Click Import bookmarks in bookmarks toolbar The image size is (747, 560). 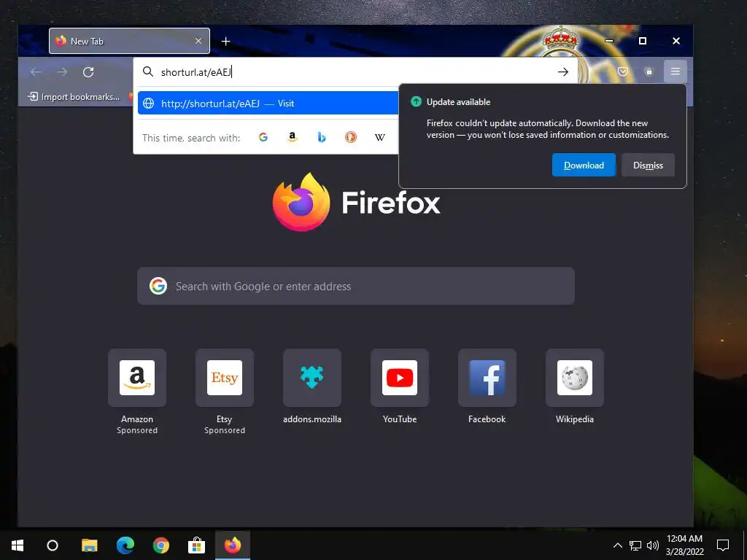pyautogui.click(x=74, y=97)
